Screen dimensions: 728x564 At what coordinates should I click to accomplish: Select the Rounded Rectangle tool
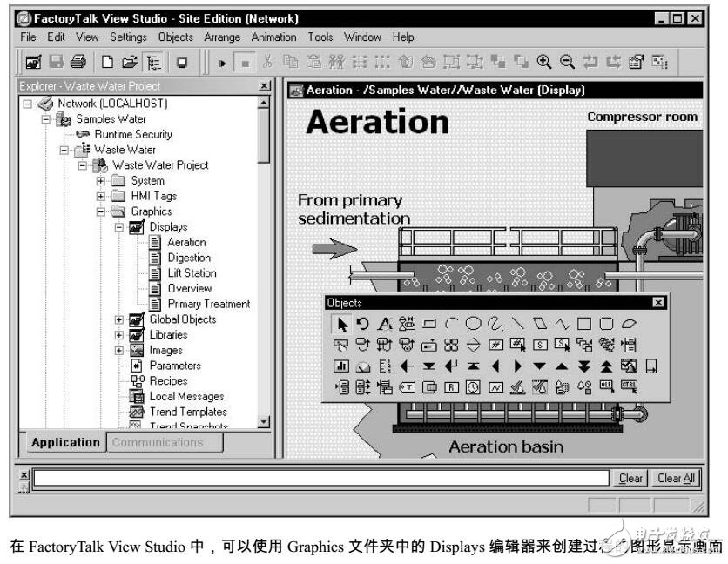click(604, 324)
